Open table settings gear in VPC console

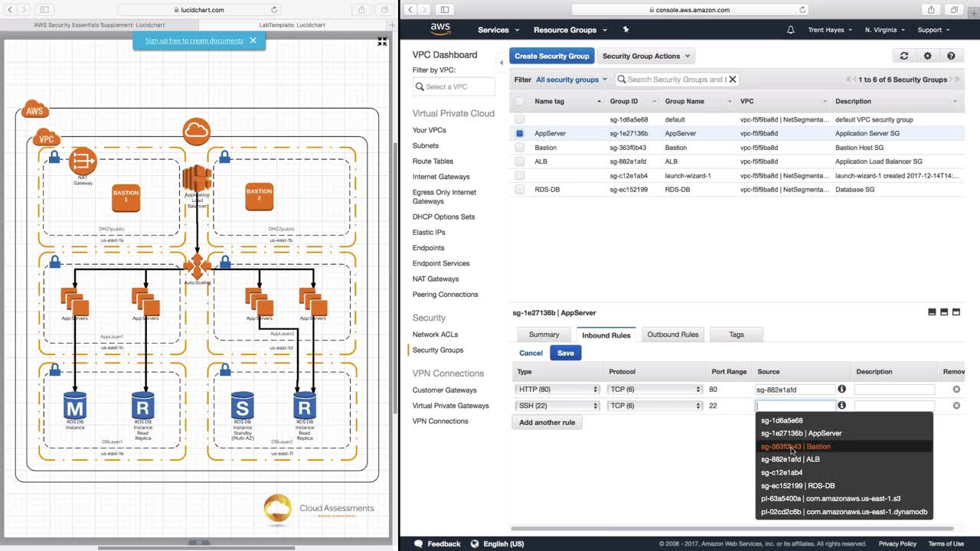[x=927, y=56]
